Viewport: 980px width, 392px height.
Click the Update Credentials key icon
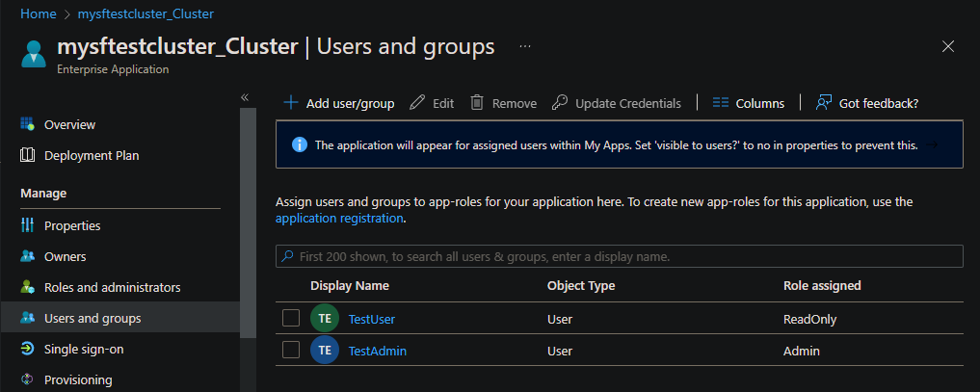pyautogui.click(x=559, y=103)
